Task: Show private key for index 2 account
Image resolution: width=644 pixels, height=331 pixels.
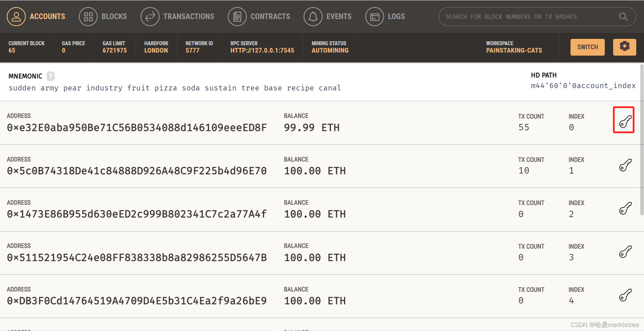Action: click(625, 208)
